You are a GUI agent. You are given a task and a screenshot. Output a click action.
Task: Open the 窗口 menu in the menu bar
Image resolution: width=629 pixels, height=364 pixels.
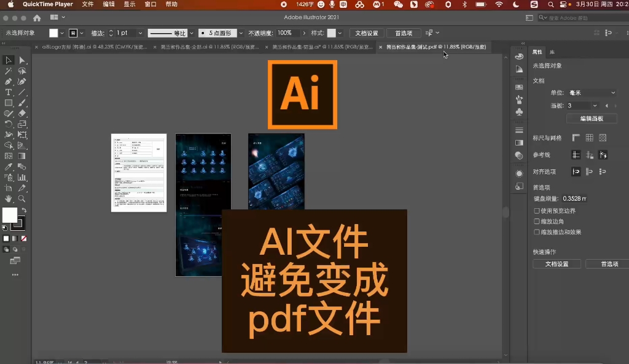(x=152, y=4)
